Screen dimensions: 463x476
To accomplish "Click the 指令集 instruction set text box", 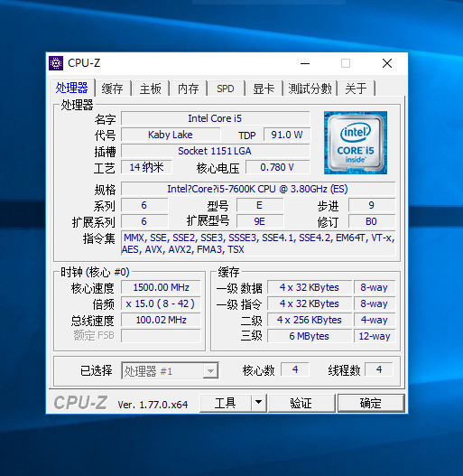I will pyautogui.click(x=258, y=243).
